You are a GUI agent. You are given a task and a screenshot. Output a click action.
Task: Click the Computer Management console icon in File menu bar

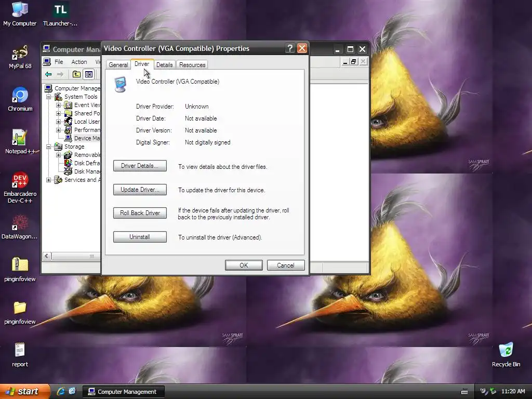(47, 62)
